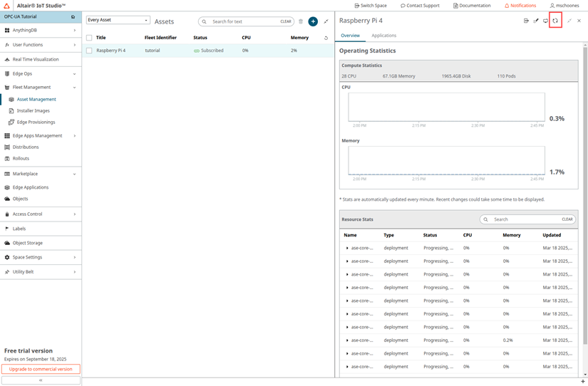The image size is (588, 386).
Task: Open Edge Provisionings
Action: click(x=36, y=122)
